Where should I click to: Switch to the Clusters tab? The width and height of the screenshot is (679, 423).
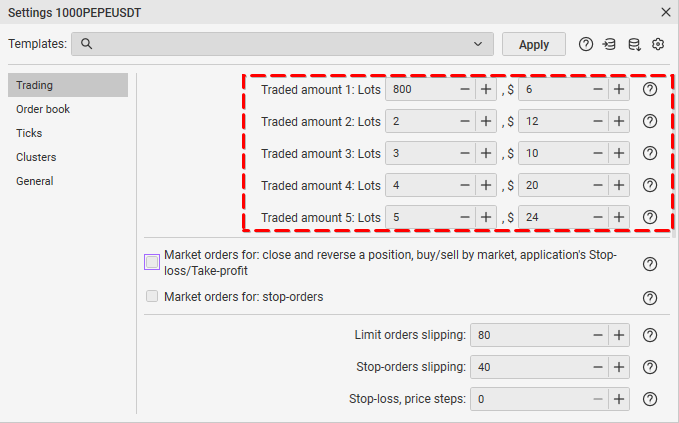coord(68,157)
